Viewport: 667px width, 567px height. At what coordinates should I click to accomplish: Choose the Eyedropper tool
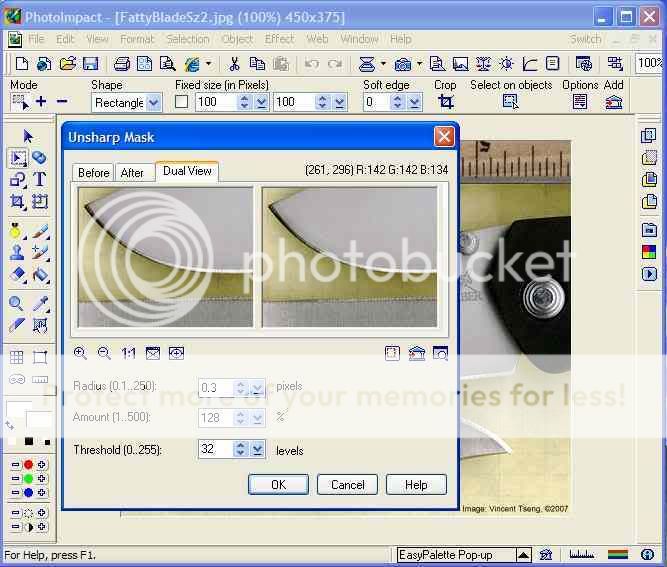(39, 303)
